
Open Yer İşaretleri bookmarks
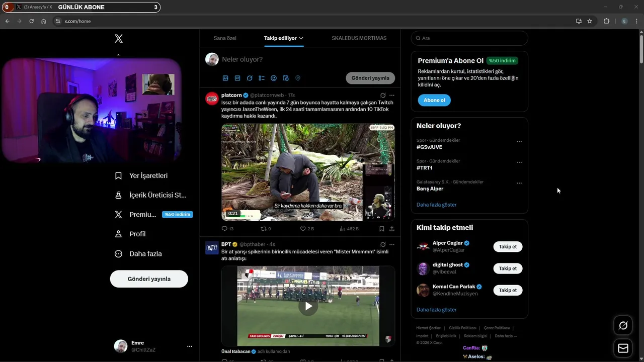pyautogui.click(x=141, y=175)
